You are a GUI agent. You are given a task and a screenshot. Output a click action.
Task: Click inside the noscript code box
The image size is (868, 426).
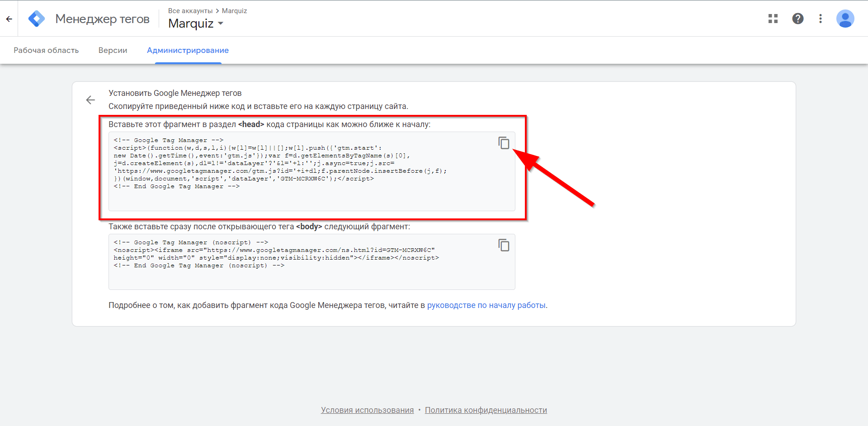pos(312,262)
